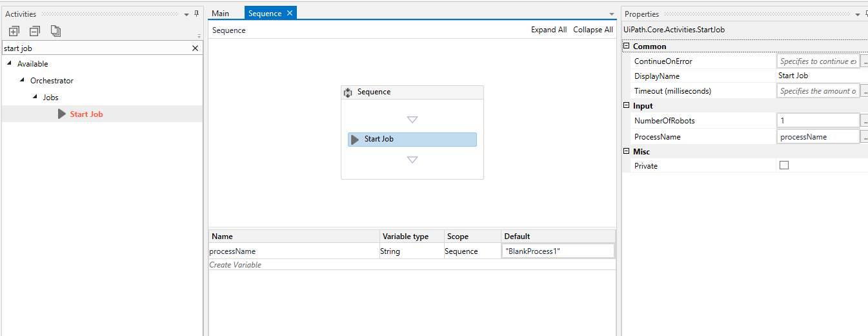
Task: Select the Sequence container header
Action: point(412,92)
